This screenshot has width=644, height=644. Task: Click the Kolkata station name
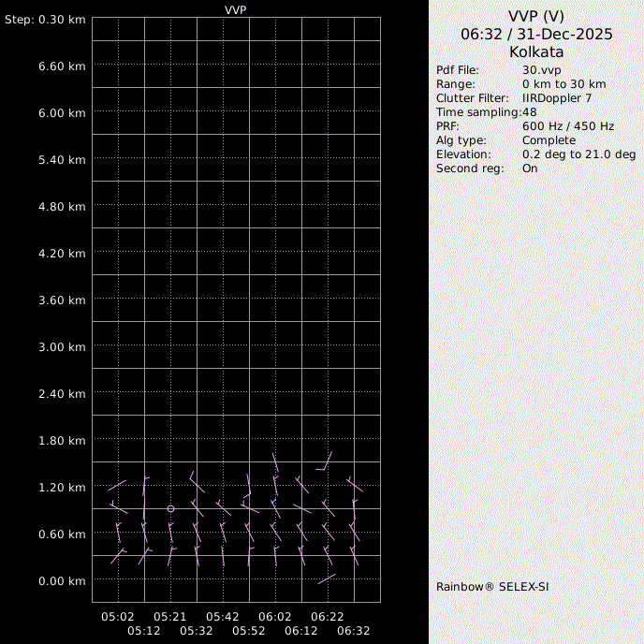[536, 51]
